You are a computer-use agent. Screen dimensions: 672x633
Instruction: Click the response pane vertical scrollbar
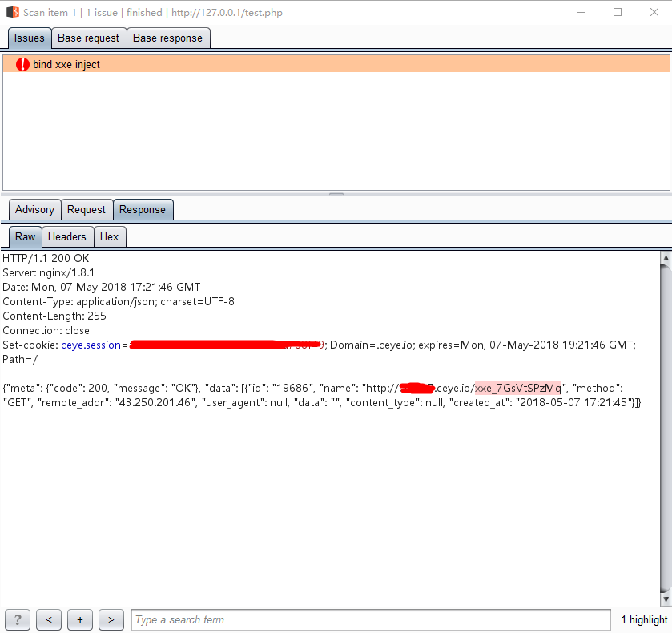coord(666,429)
